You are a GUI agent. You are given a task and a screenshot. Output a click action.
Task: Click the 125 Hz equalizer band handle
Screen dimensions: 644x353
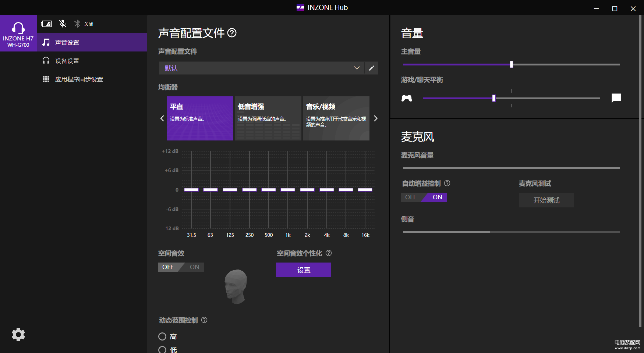[x=230, y=190]
